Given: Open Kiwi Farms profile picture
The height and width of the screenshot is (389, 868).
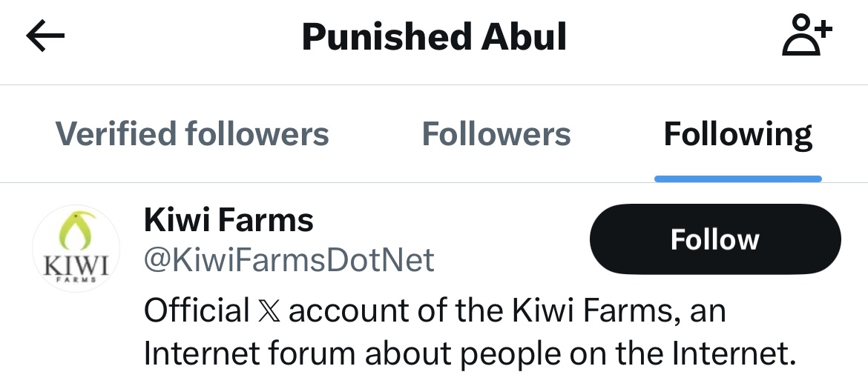Looking at the screenshot, I should click(x=76, y=248).
